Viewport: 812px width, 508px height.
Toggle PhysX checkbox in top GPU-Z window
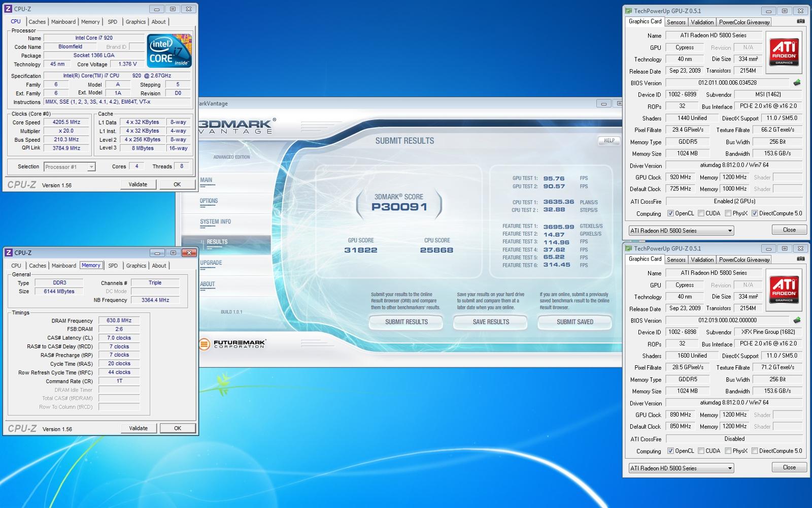click(728, 213)
